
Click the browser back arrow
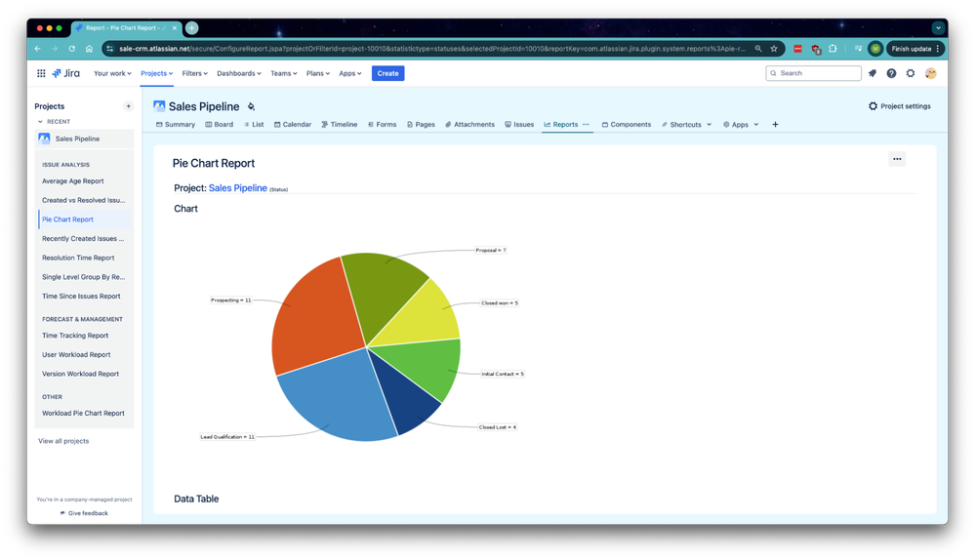click(x=38, y=49)
